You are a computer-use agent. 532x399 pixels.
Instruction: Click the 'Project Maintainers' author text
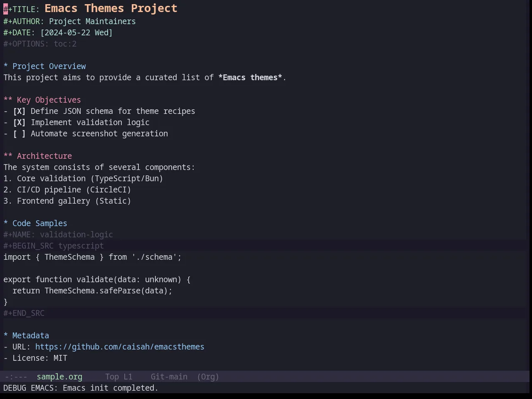tap(92, 21)
